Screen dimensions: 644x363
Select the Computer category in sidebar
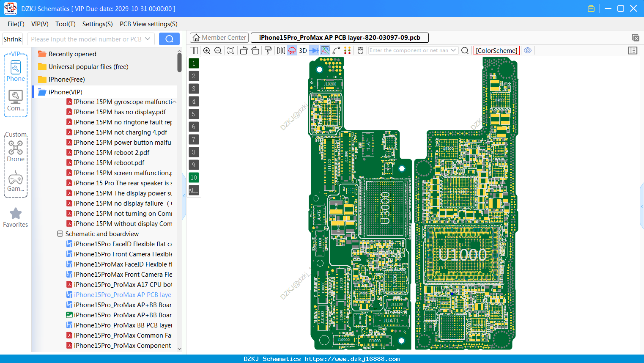click(16, 101)
